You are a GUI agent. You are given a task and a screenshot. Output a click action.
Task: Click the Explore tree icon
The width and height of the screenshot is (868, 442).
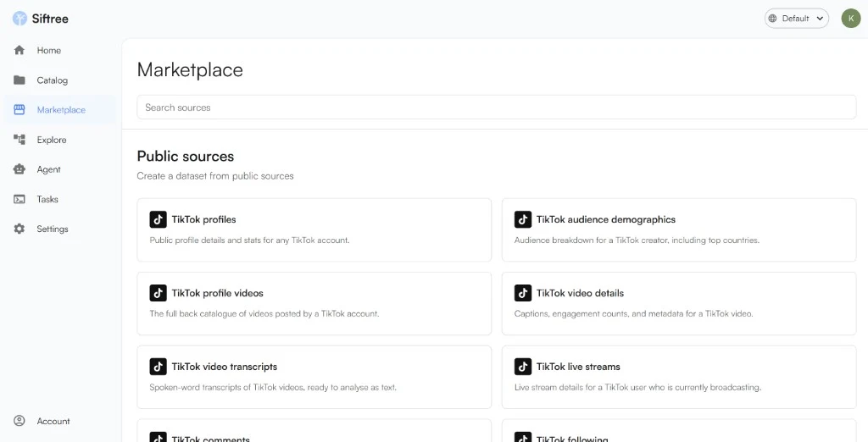(19, 140)
